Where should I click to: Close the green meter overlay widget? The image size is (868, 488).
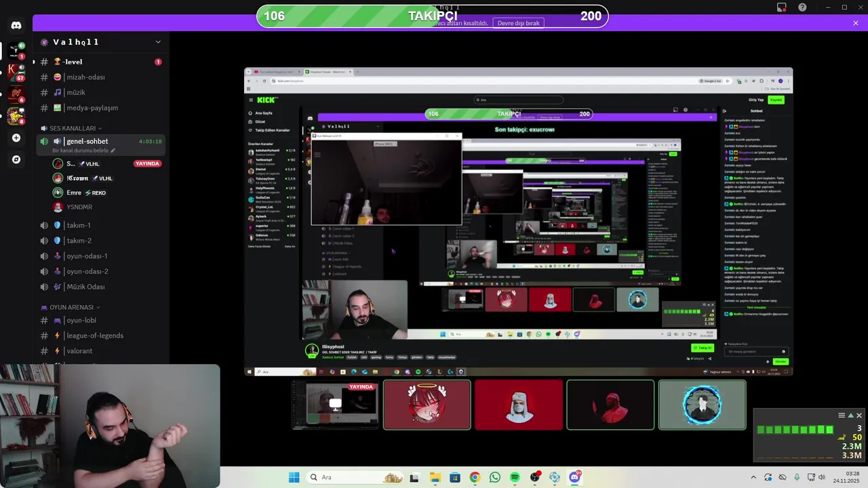pyautogui.click(x=859, y=415)
